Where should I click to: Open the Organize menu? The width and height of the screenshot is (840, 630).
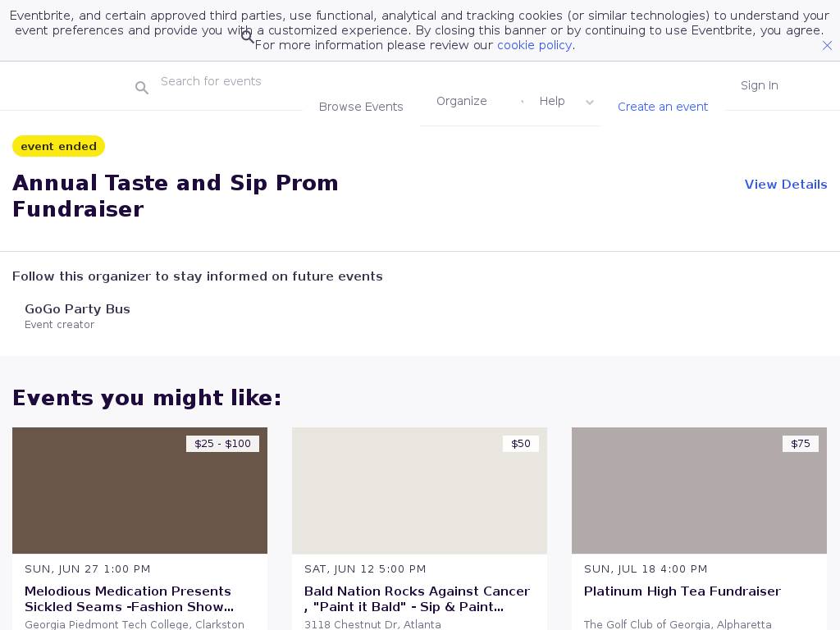coord(462,101)
